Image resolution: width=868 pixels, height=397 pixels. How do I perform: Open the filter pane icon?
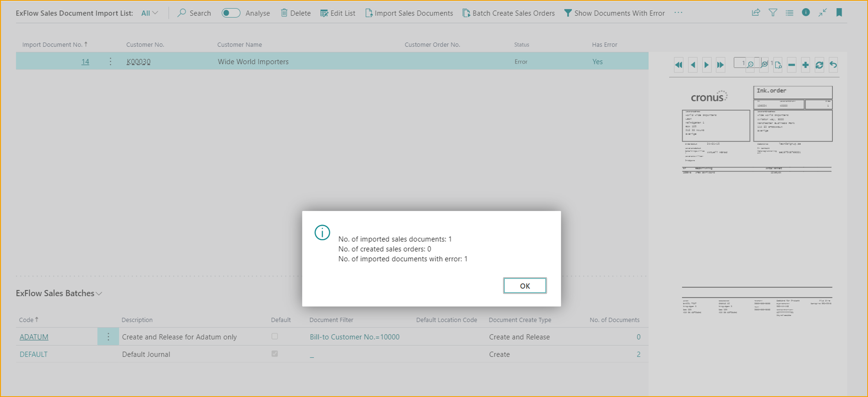pyautogui.click(x=773, y=13)
